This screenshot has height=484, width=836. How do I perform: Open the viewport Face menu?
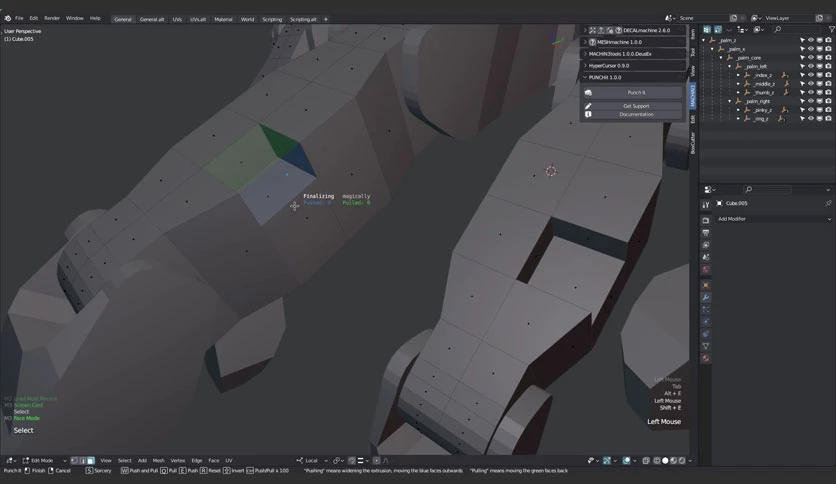214,461
